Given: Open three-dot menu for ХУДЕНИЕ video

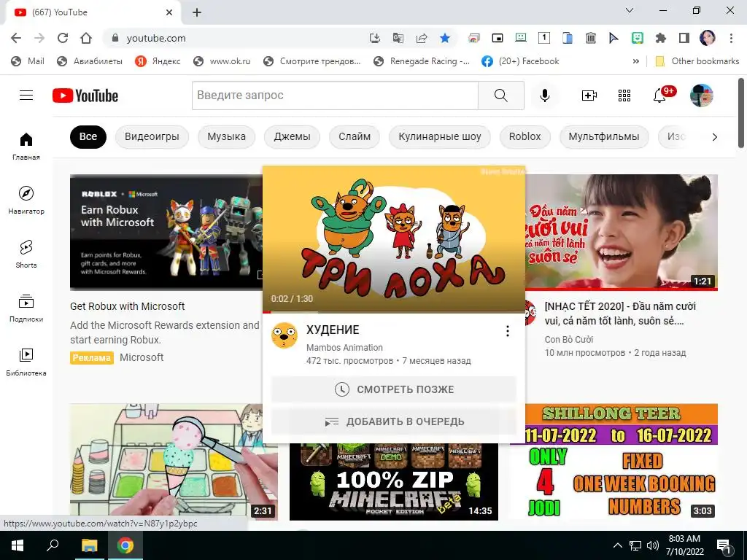Looking at the screenshot, I should pyautogui.click(x=508, y=331).
